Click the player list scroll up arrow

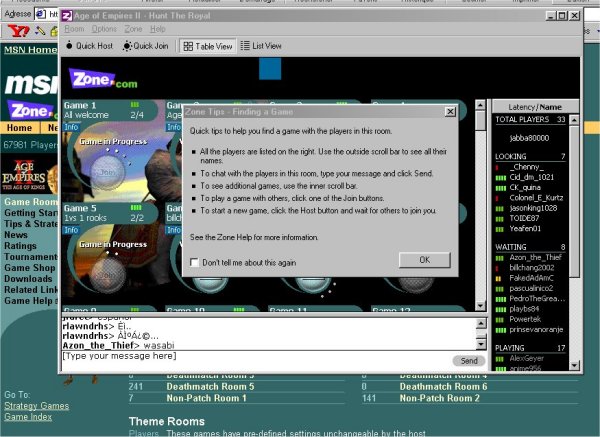coord(574,120)
